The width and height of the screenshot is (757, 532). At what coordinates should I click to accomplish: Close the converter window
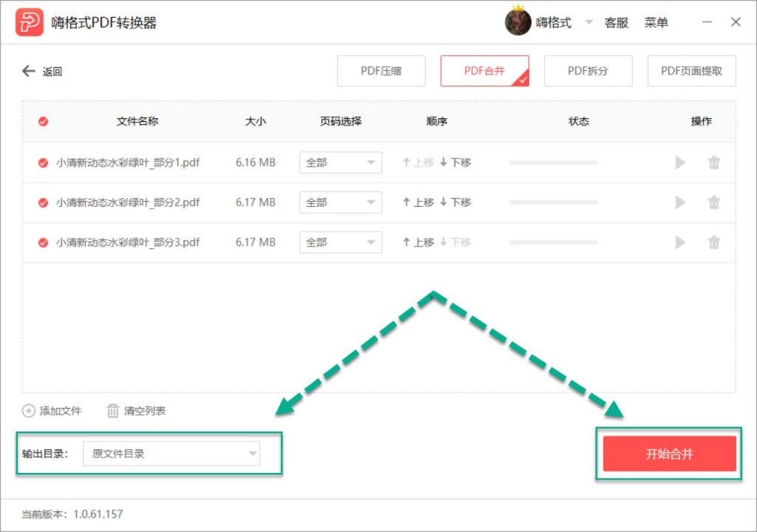tap(736, 22)
